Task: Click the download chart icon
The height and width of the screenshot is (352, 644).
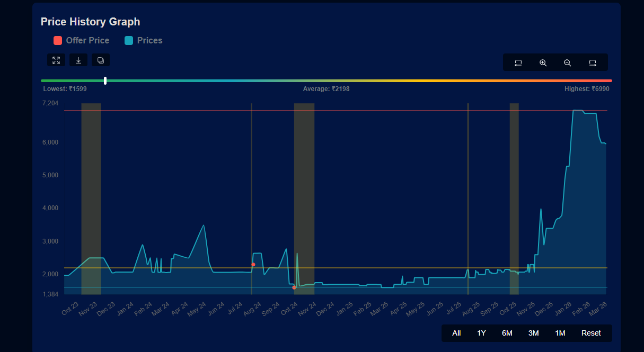Action: pos(78,60)
